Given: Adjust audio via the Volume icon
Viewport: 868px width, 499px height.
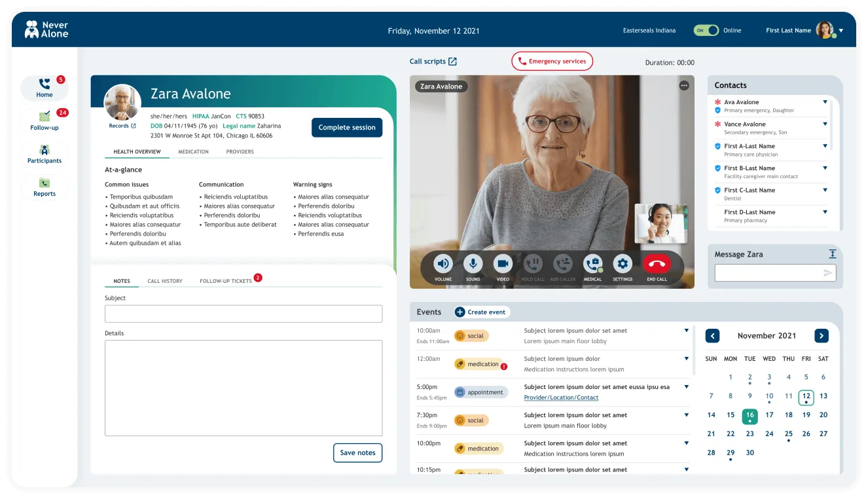Looking at the screenshot, I should tap(443, 265).
